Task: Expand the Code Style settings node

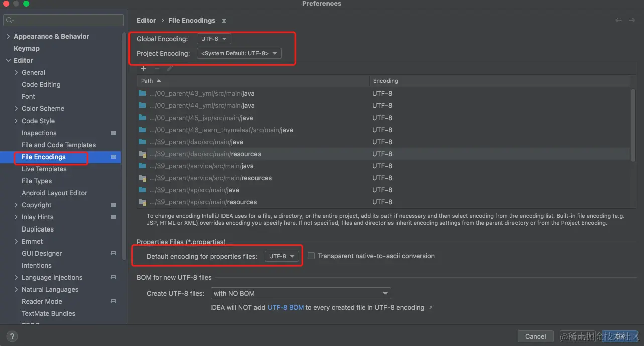Action: click(x=17, y=121)
